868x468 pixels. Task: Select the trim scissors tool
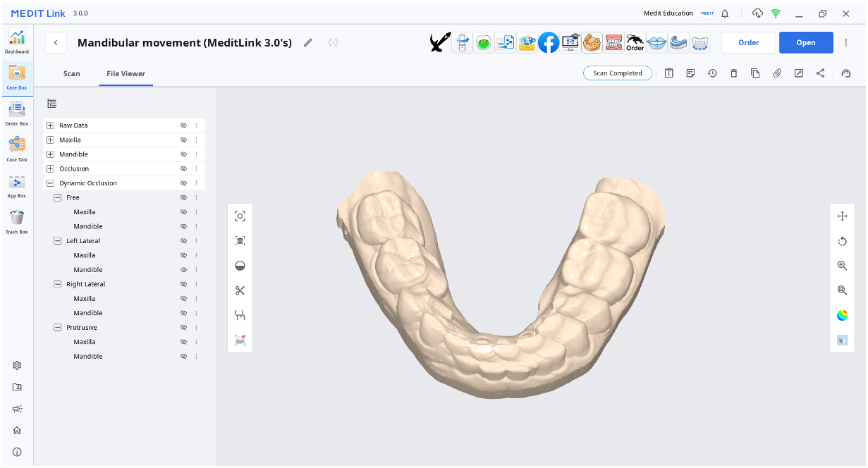pyautogui.click(x=240, y=290)
